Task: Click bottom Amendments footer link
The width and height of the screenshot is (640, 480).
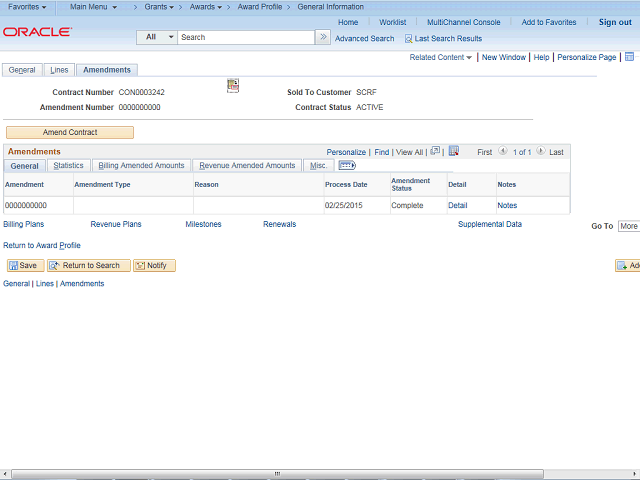Action: [x=82, y=284]
